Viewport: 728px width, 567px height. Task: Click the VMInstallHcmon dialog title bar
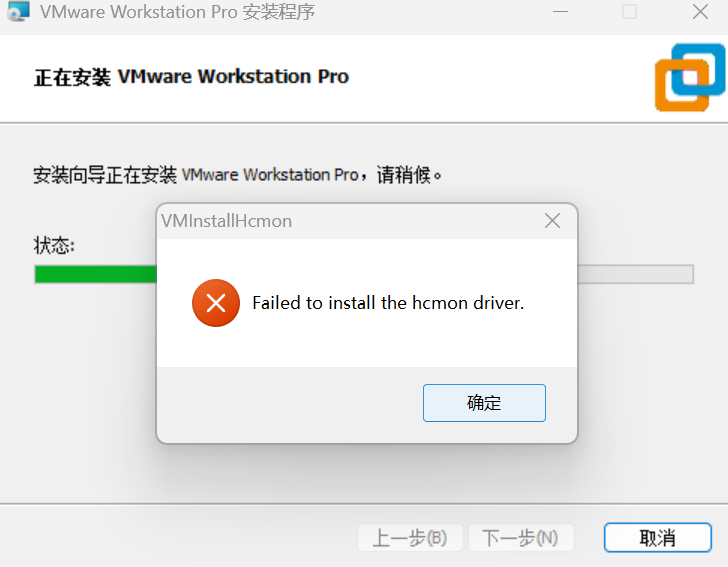pyautogui.click(x=348, y=221)
